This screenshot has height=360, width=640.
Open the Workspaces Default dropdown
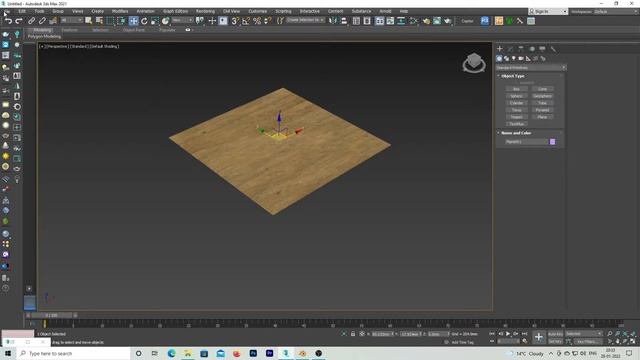615,11
